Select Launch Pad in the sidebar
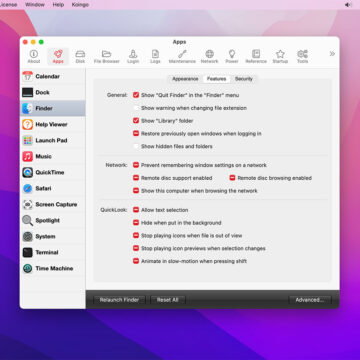 pyautogui.click(x=53, y=140)
